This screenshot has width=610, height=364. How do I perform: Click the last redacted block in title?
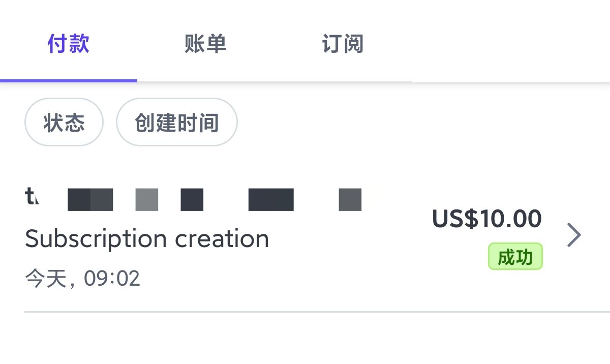(x=350, y=199)
